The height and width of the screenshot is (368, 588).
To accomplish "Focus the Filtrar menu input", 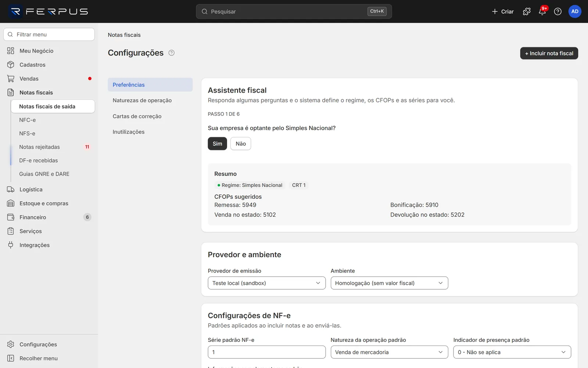I will click(x=49, y=35).
